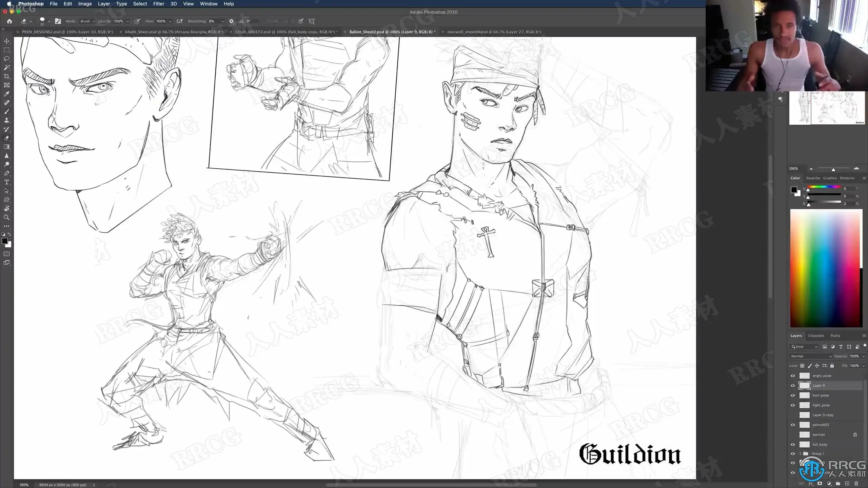This screenshot has width=868, height=488.
Task: Open smoothing options gear icon
Action: tap(231, 21)
